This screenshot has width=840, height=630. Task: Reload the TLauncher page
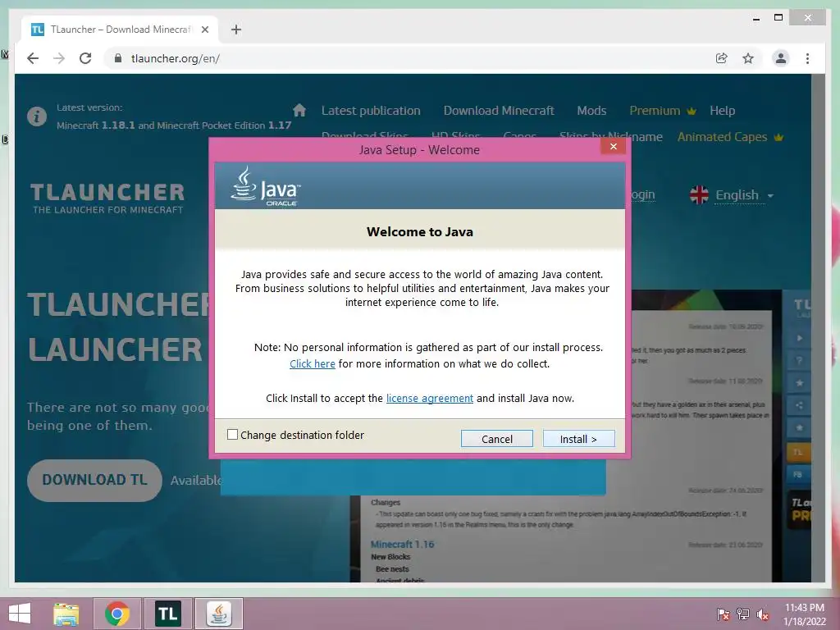pos(85,58)
